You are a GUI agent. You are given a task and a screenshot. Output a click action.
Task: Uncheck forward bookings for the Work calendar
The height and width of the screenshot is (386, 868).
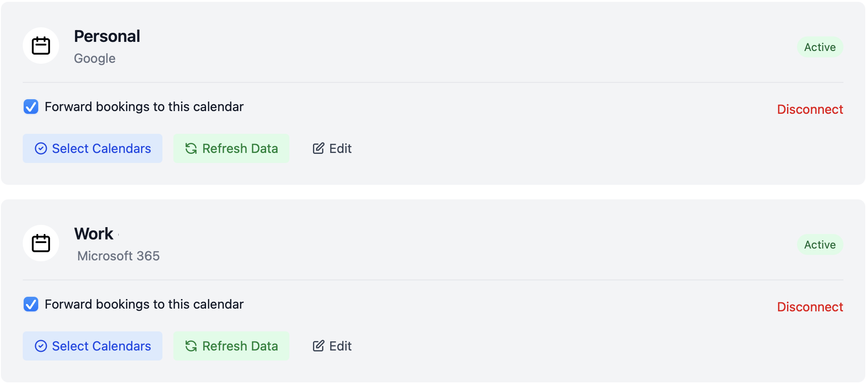(31, 305)
